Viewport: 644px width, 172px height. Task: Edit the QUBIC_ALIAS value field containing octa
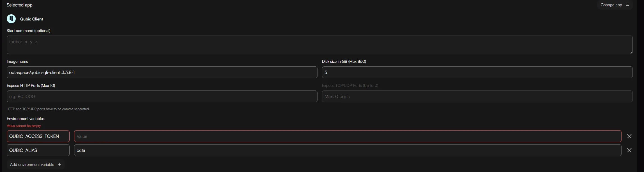tap(348, 150)
